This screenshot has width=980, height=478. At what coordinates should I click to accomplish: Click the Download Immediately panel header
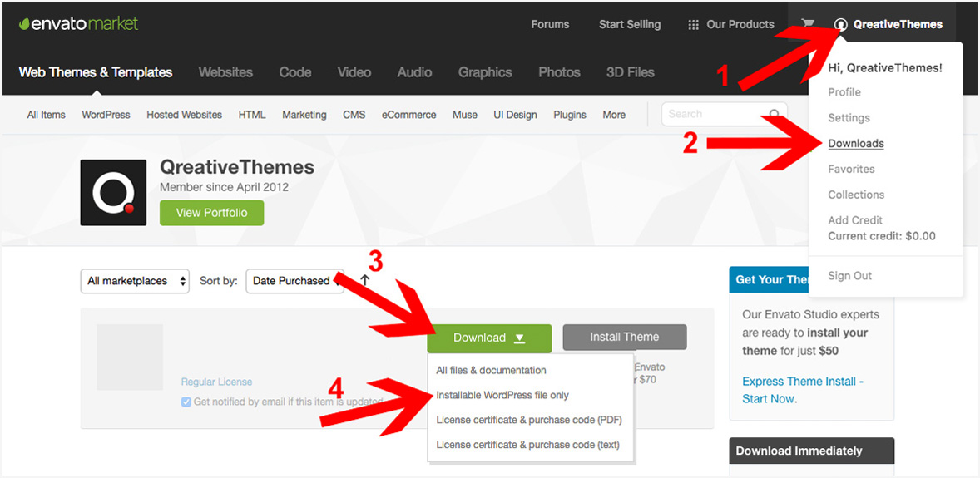[x=811, y=451]
